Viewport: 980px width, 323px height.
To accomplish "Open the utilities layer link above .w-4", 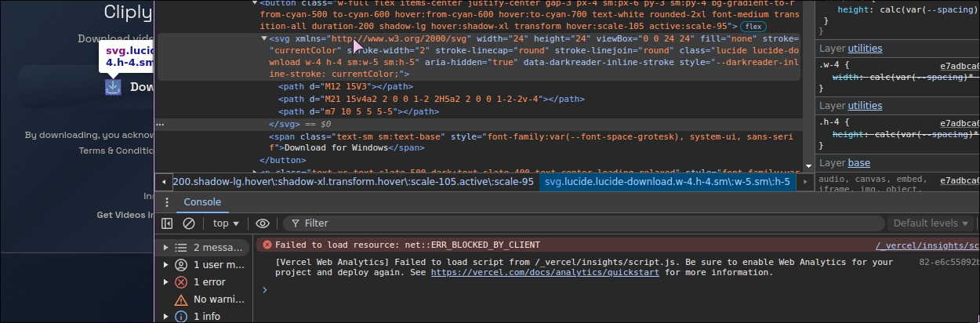I will 865,49.
